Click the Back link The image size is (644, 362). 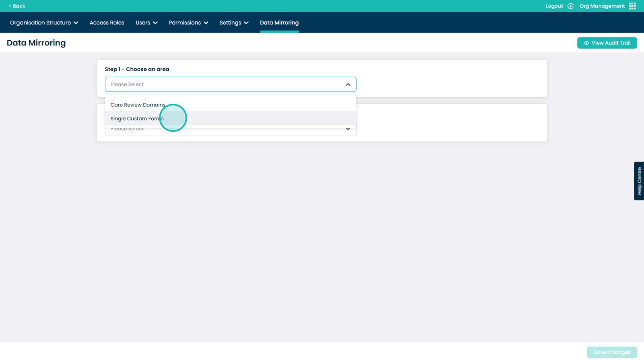click(17, 6)
